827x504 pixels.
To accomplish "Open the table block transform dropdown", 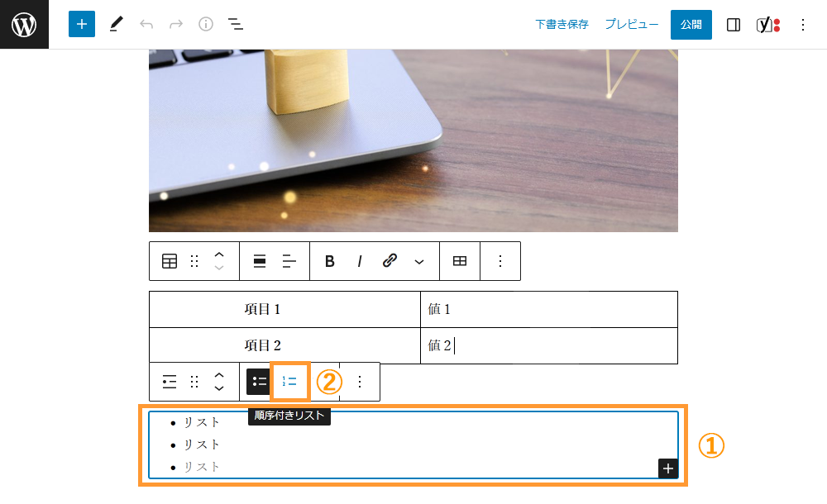I will coord(169,260).
